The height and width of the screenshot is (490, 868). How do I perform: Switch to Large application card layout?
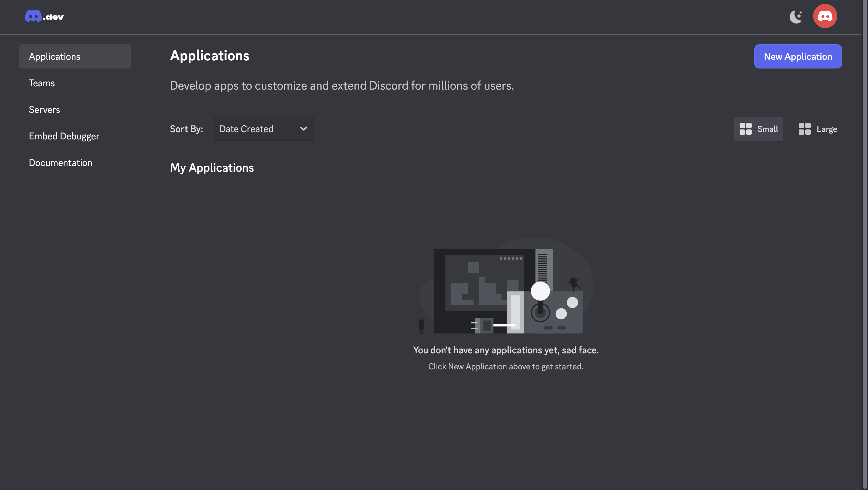tap(817, 129)
